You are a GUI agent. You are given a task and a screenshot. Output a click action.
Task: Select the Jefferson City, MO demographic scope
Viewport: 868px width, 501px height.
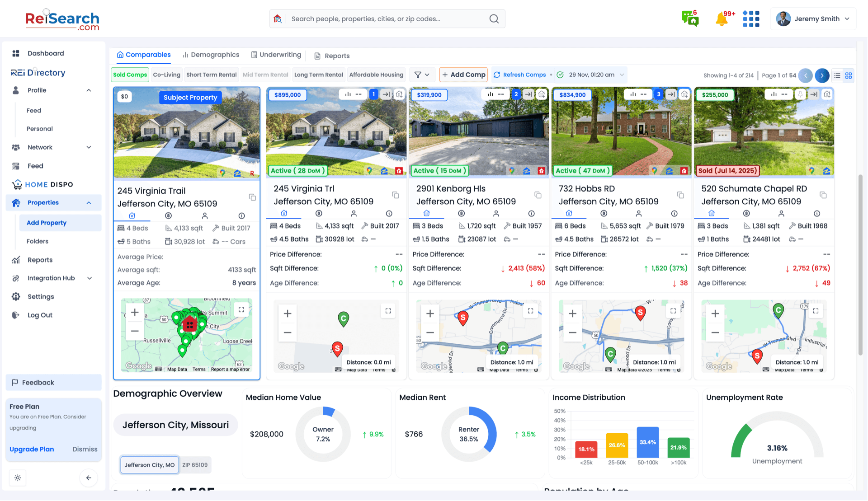pyautogui.click(x=150, y=465)
